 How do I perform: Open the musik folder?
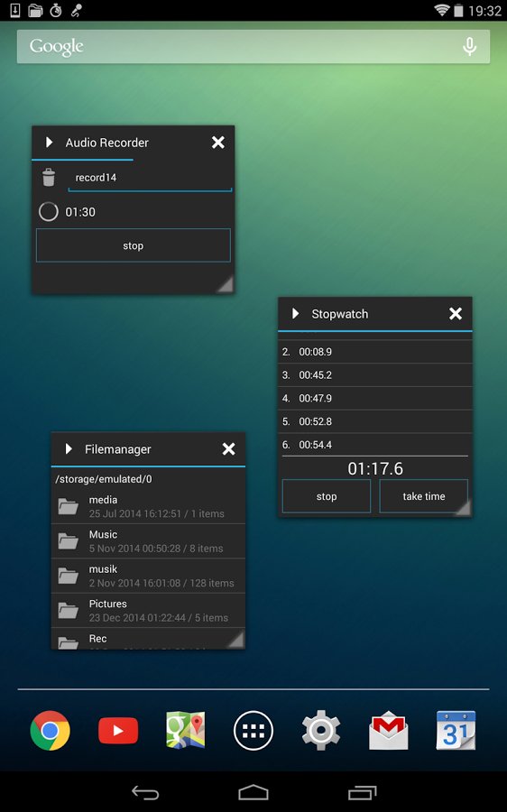click(x=148, y=576)
